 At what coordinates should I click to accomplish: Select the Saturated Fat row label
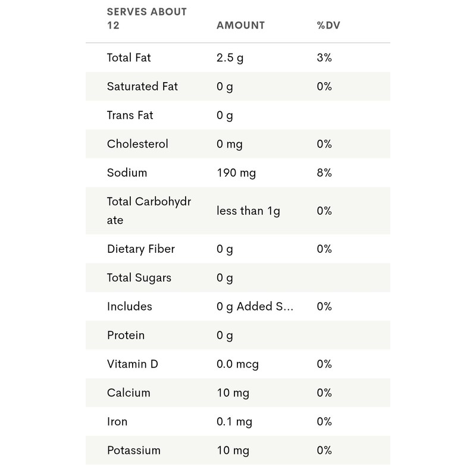(x=142, y=86)
